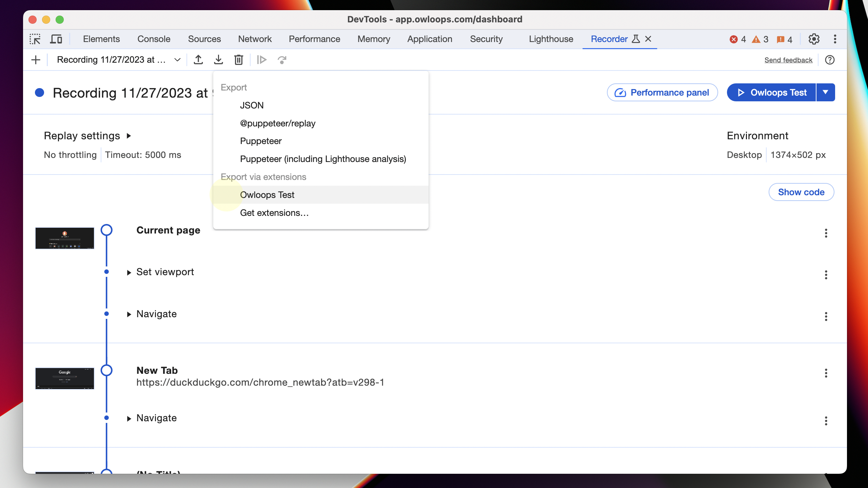Switch to the Application tab

coord(430,39)
